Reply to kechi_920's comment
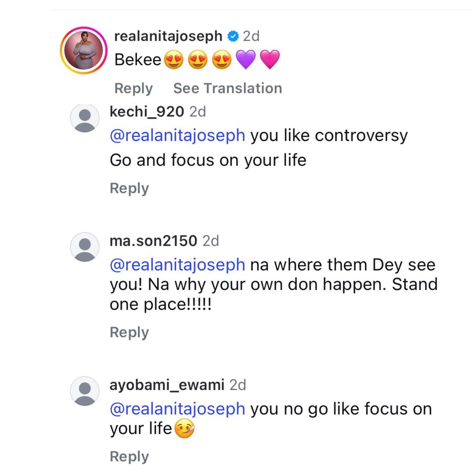This screenshot has height=476, width=476. click(x=129, y=188)
